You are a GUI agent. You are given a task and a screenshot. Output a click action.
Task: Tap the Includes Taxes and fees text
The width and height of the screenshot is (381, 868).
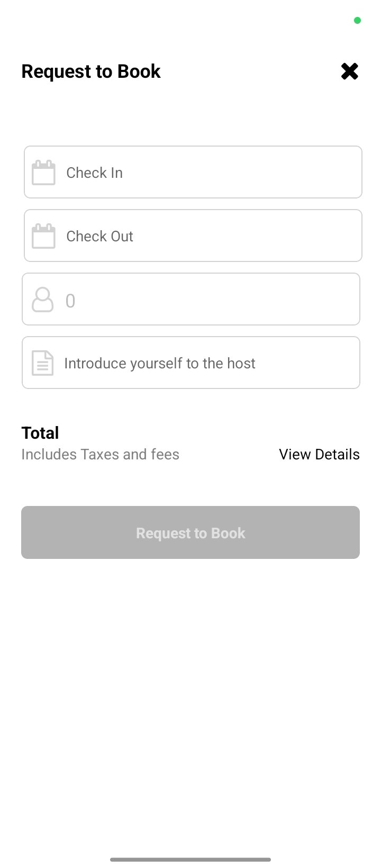[101, 454]
